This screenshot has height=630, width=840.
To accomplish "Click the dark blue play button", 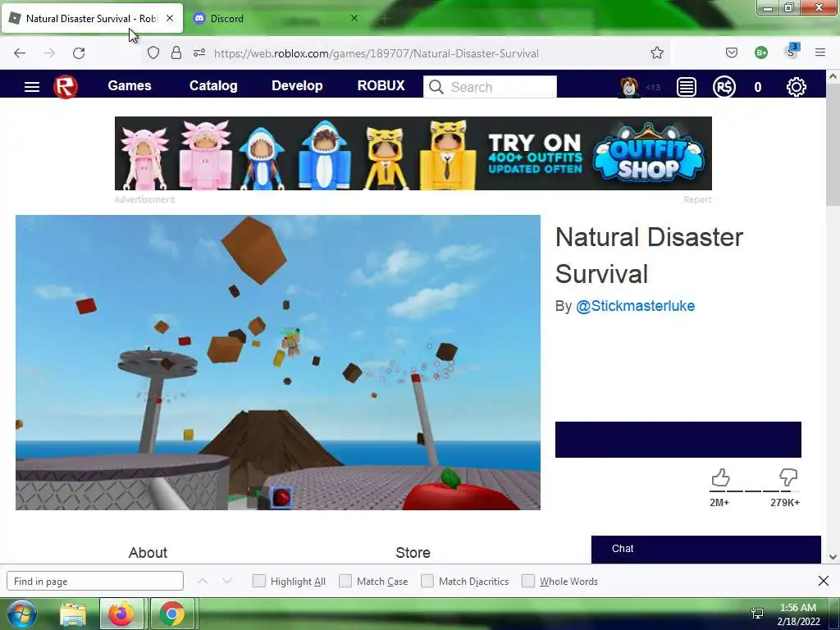I will (678, 440).
